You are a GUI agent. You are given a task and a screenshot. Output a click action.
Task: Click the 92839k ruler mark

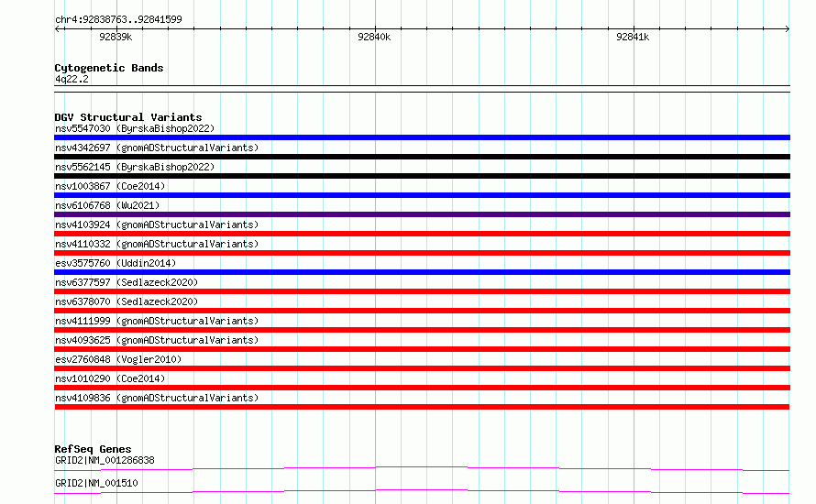click(x=116, y=37)
